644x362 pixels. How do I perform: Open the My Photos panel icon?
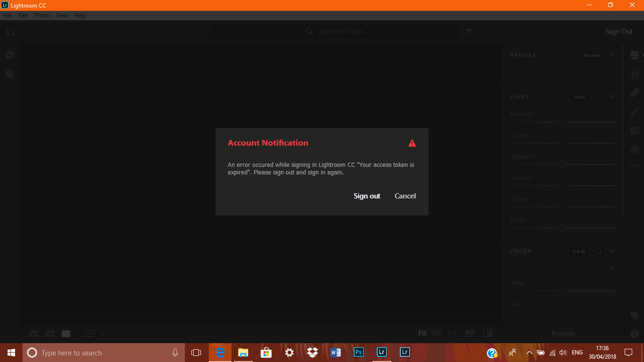coord(9,74)
